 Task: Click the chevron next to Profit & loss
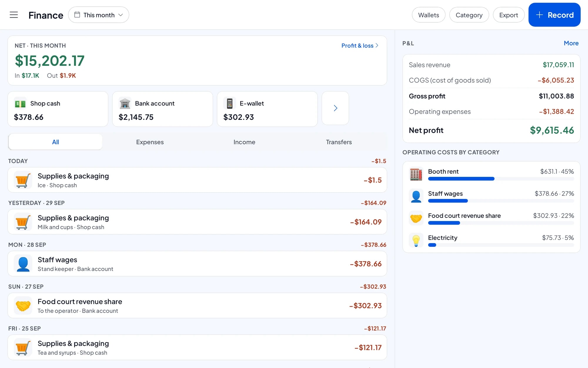tap(377, 46)
